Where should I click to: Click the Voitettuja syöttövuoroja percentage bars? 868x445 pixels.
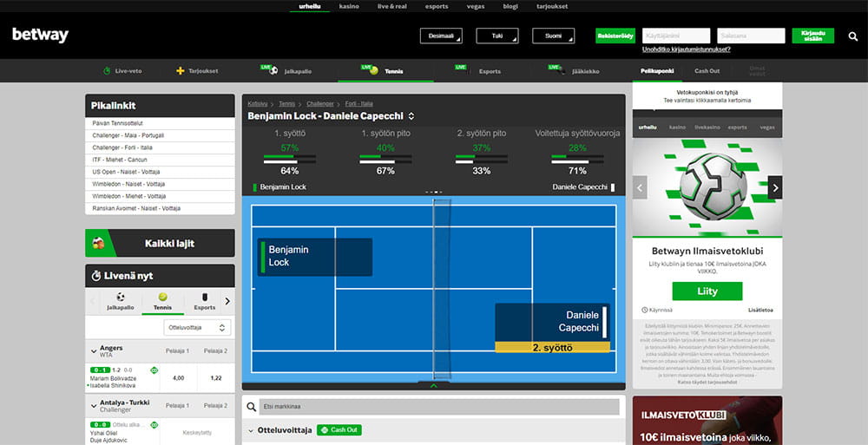click(x=577, y=160)
